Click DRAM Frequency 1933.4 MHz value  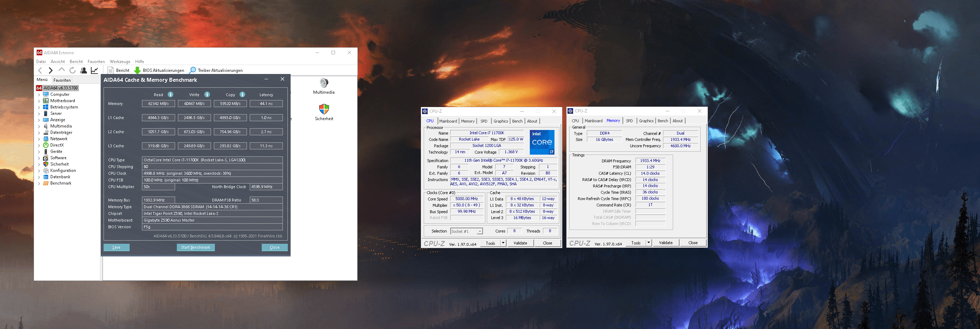pyautogui.click(x=650, y=161)
